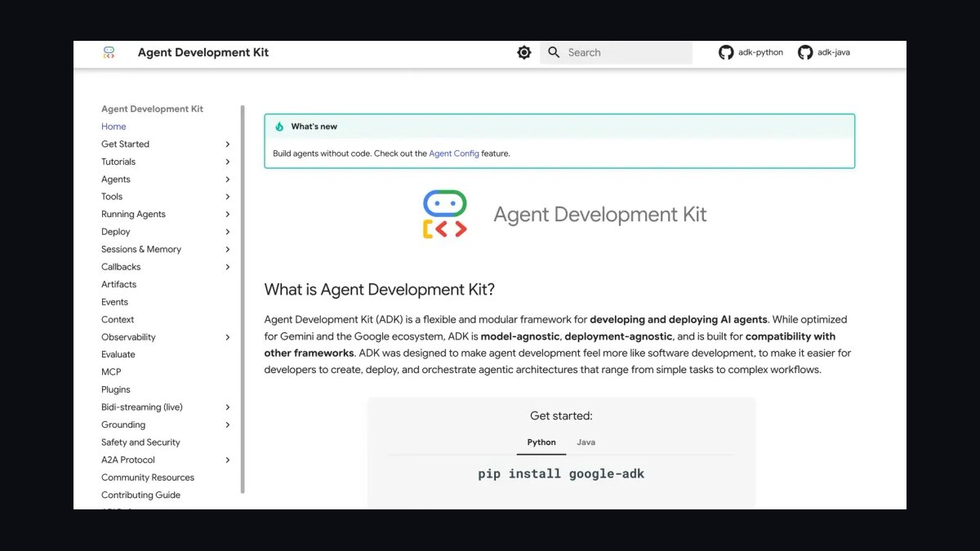
Task: Expand the Observability section chevron
Action: (x=227, y=337)
